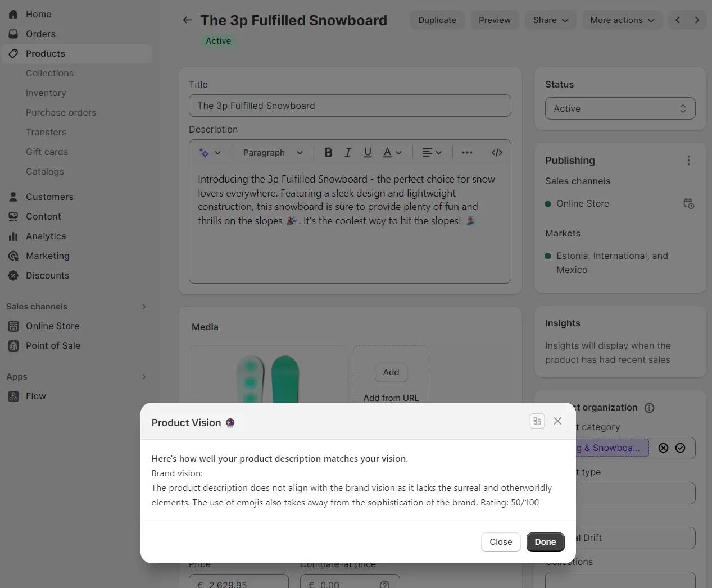Duplicate the 3p Fulfilled Snowboard product

(x=437, y=20)
